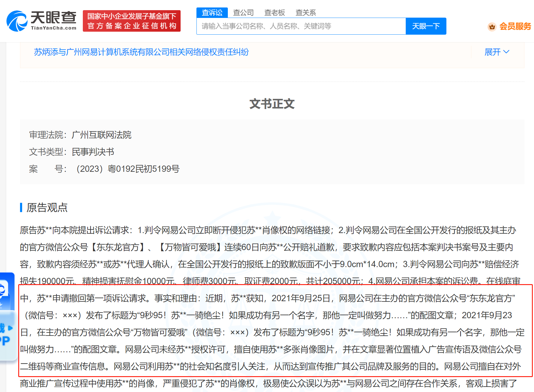Open the 苏炳添与广州网易 case link
The width and height of the screenshot is (534, 392).
(141, 52)
